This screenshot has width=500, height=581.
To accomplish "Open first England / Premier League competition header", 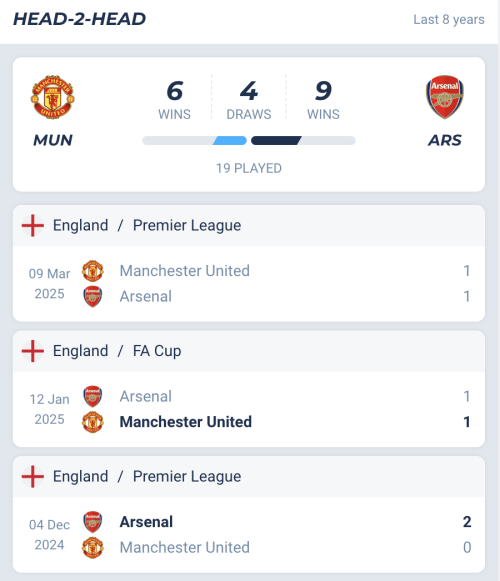I will pos(249,225).
